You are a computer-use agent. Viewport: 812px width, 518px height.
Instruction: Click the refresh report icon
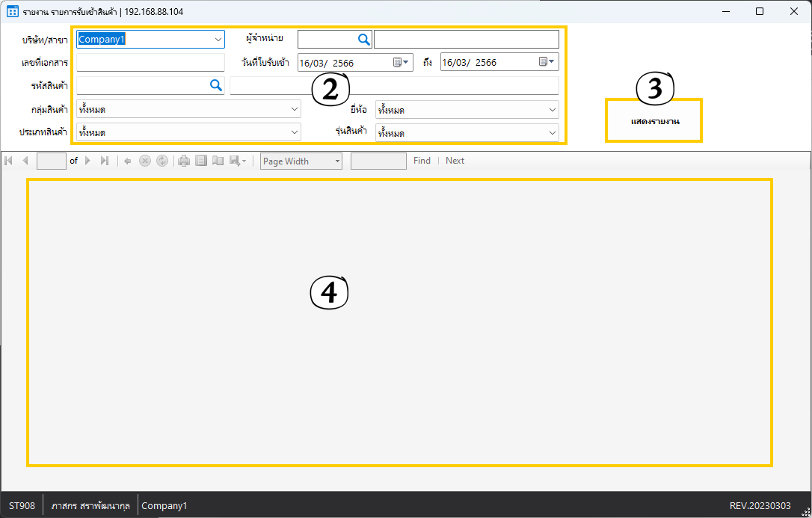[x=162, y=161]
